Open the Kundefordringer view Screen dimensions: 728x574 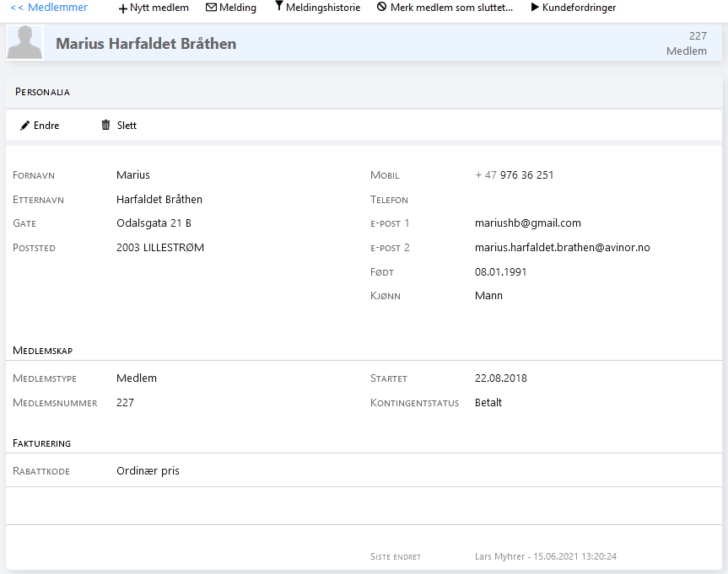pos(579,8)
